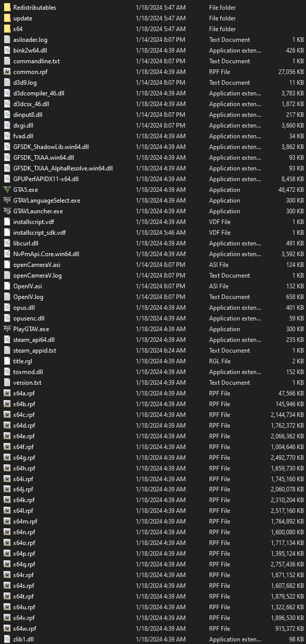Select the x64n.rpf file name

pos(24,532)
